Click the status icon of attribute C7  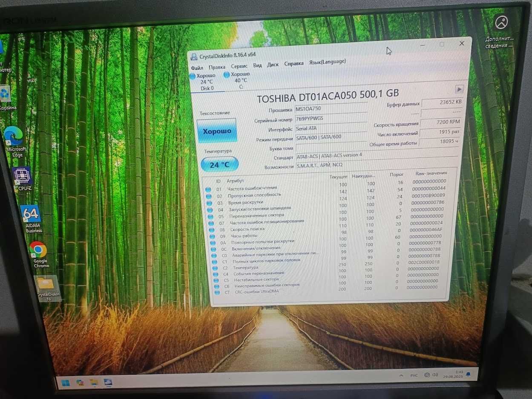(217, 293)
